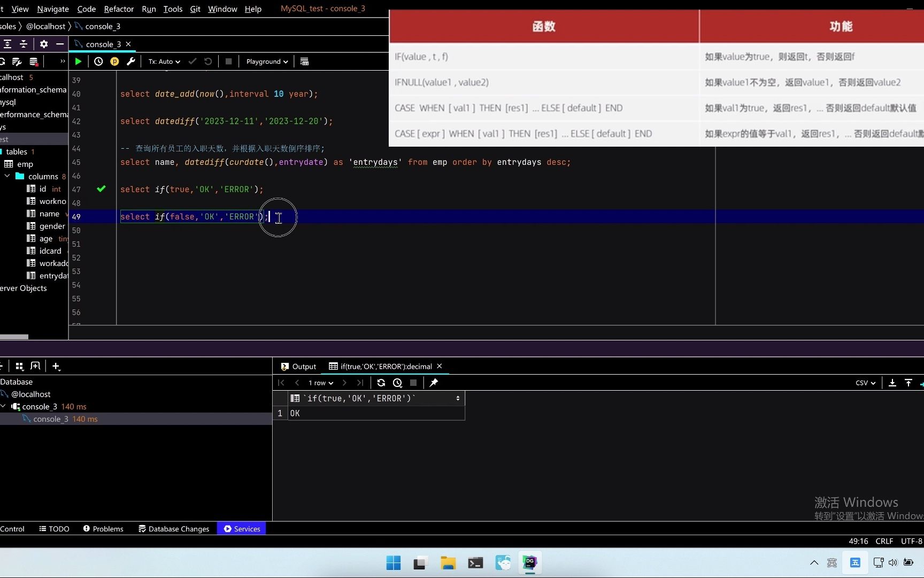Viewport: 924px width, 578px height.
Task: Select the DataGrip icon on the taskbar
Action: 529,562
